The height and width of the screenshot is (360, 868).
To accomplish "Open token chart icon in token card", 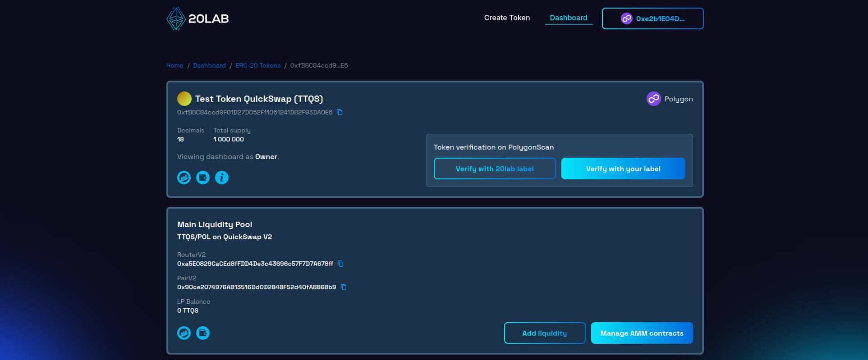I will point(184,178).
